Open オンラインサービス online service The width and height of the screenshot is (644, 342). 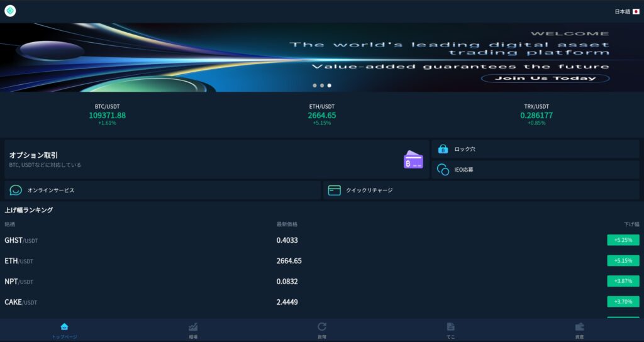[x=163, y=190]
